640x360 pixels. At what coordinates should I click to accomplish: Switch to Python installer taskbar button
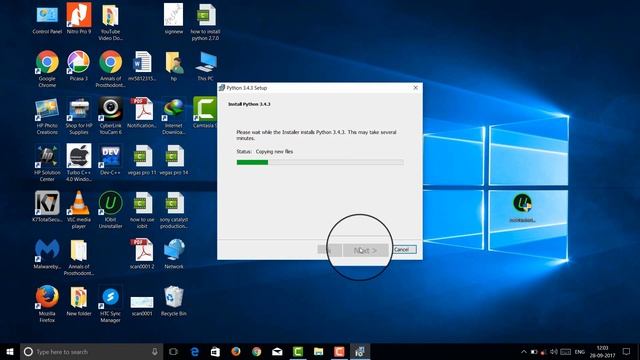point(360,351)
